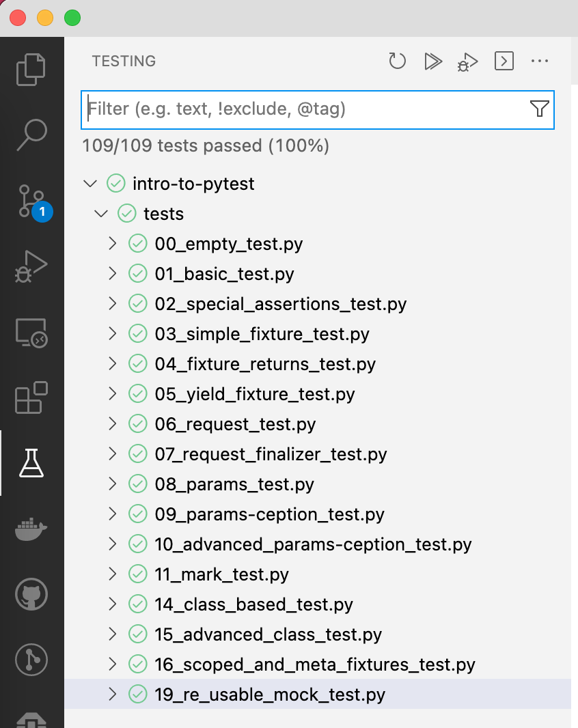Expand 08_params_test.py test file
The width and height of the screenshot is (578, 728).
coord(113,484)
